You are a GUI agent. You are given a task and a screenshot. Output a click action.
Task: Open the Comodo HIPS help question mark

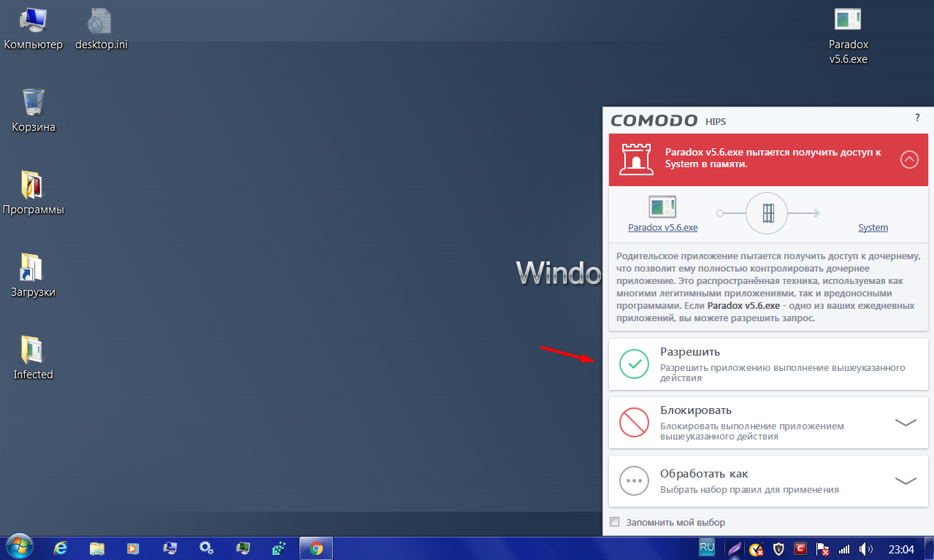click(917, 118)
